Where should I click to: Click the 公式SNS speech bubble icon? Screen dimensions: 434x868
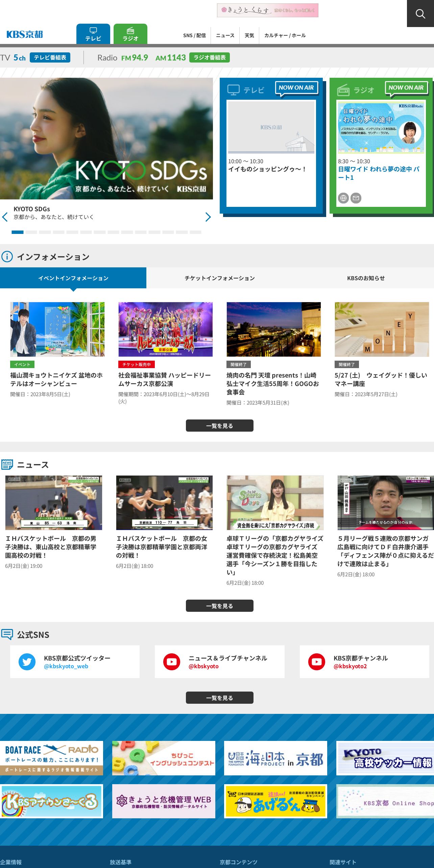tap(7, 634)
